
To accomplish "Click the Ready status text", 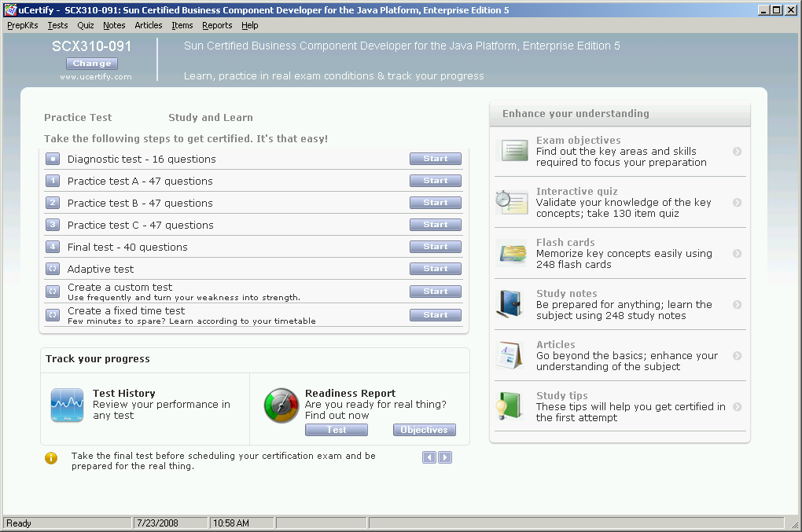I will [19, 523].
